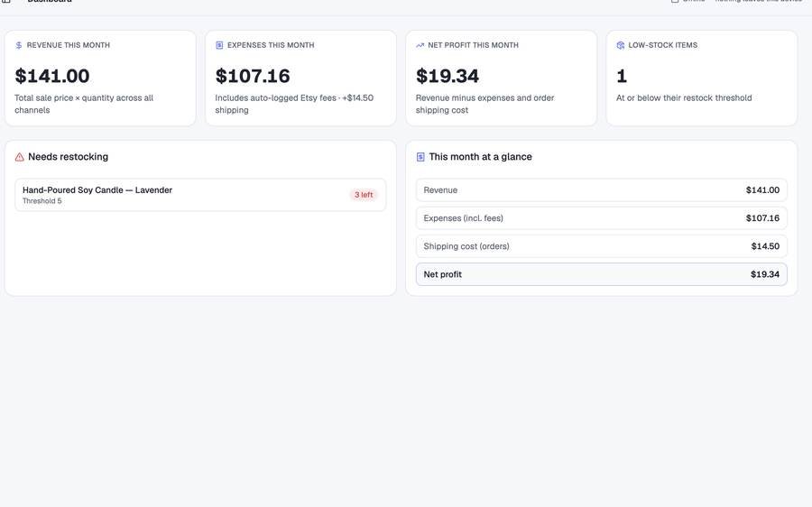Click the icon beside This month at a glance

coord(420,157)
